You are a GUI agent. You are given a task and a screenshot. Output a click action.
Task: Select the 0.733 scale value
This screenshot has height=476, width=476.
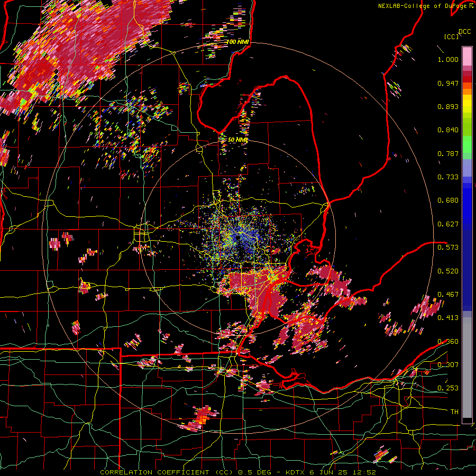coord(448,177)
